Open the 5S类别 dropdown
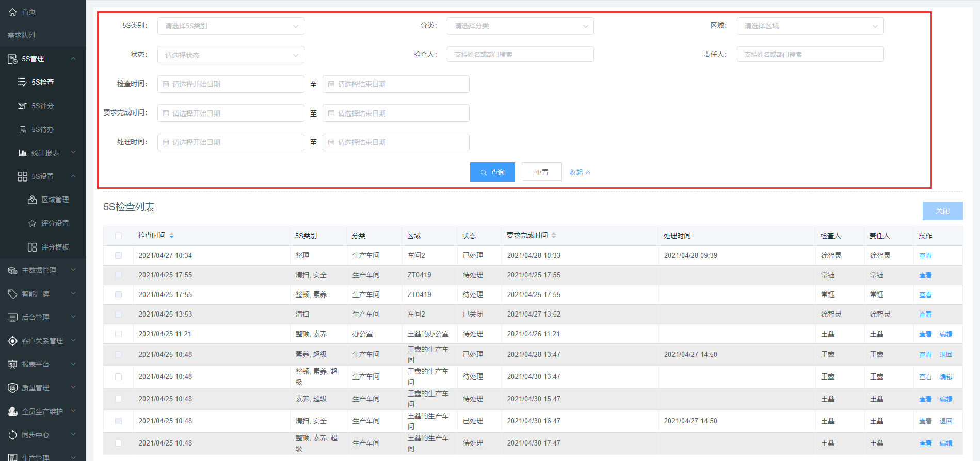 [230, 26]
